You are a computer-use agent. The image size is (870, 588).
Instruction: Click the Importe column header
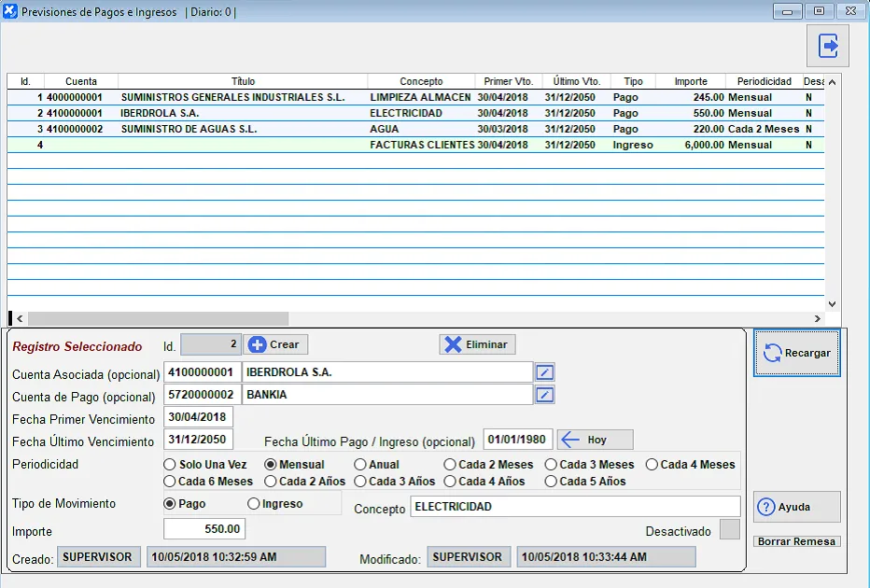pos(691,81)
